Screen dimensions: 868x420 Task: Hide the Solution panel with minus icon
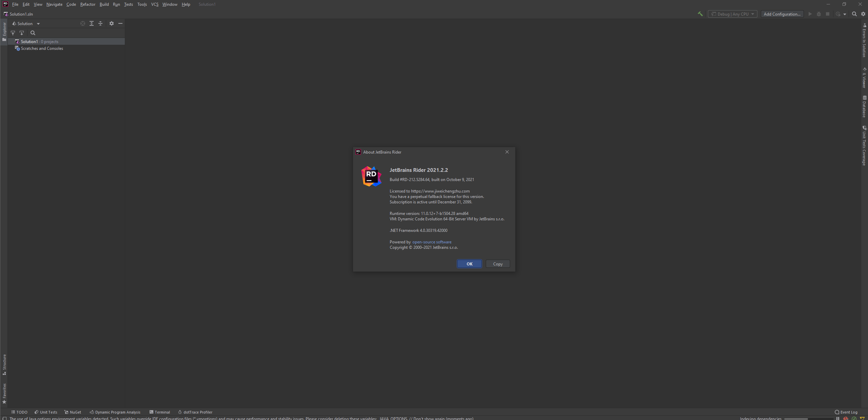pos(120,23)
